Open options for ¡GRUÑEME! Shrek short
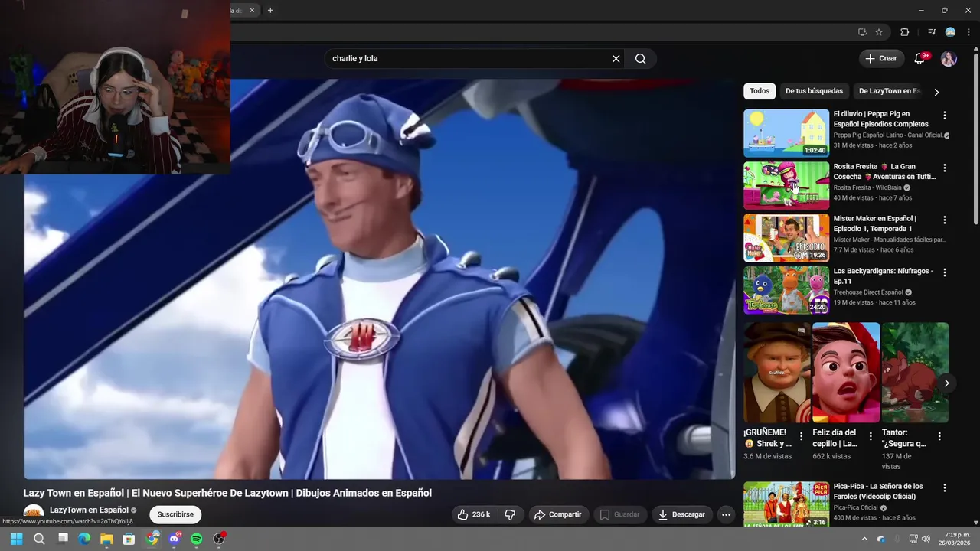This screenshot has height=551, width=980. coord(802,436)
